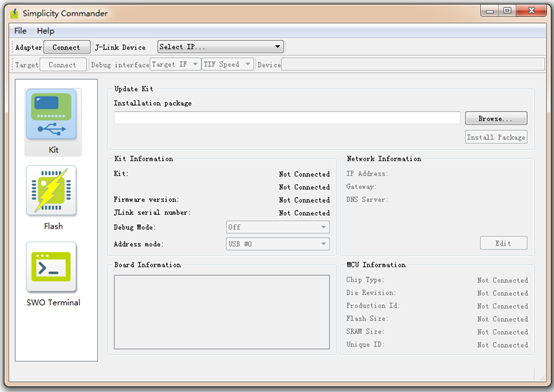Expand the Debug Mode Off dropdown

point(278,227)
